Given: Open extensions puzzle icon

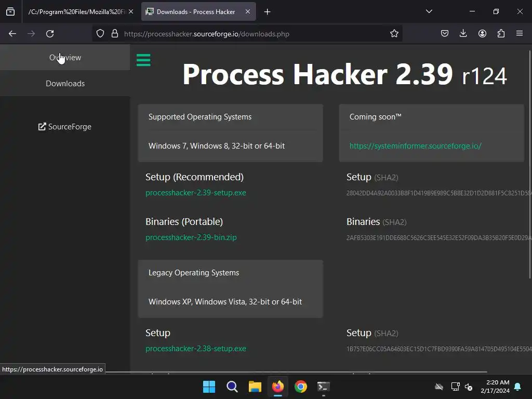Looking at the screenshot, I should coord(501,34).
